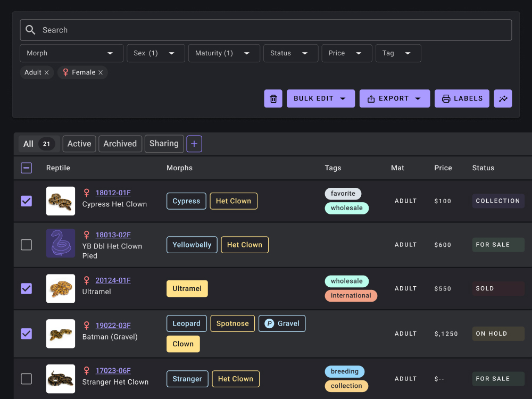Open reptile link 17023-06F
Screen dimensions: 532x399
[113, 371]
